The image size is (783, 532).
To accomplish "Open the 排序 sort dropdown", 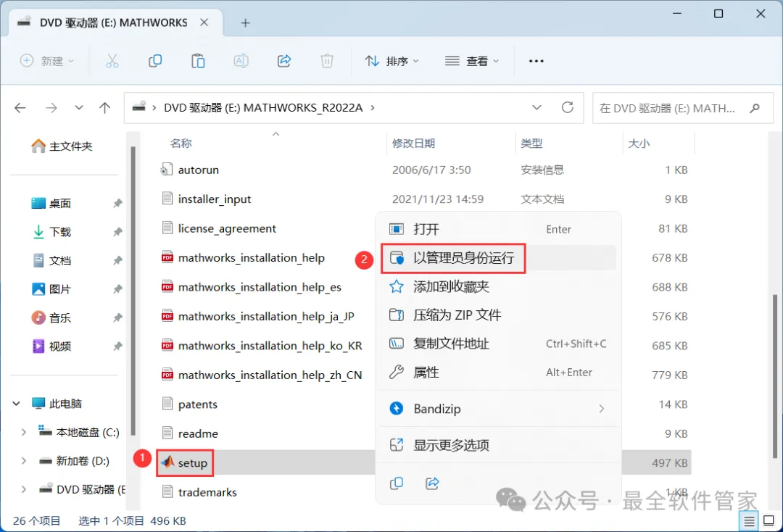I will [391, 61].
